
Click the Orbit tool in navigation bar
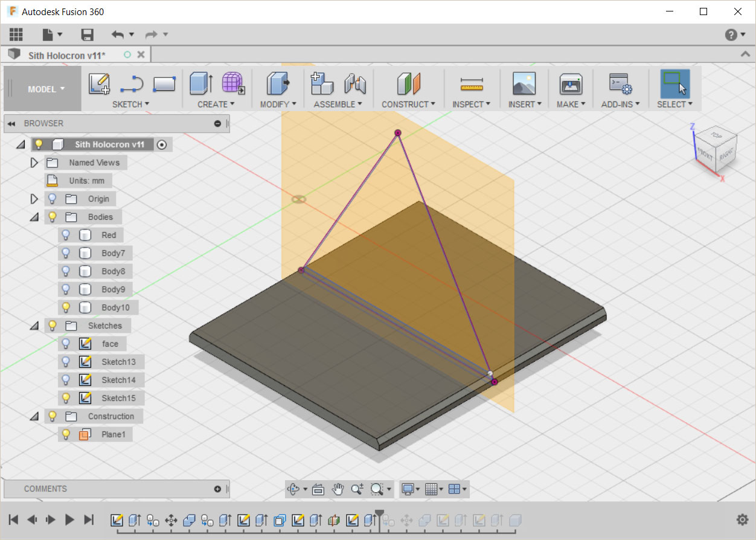(x=294, y=489)
